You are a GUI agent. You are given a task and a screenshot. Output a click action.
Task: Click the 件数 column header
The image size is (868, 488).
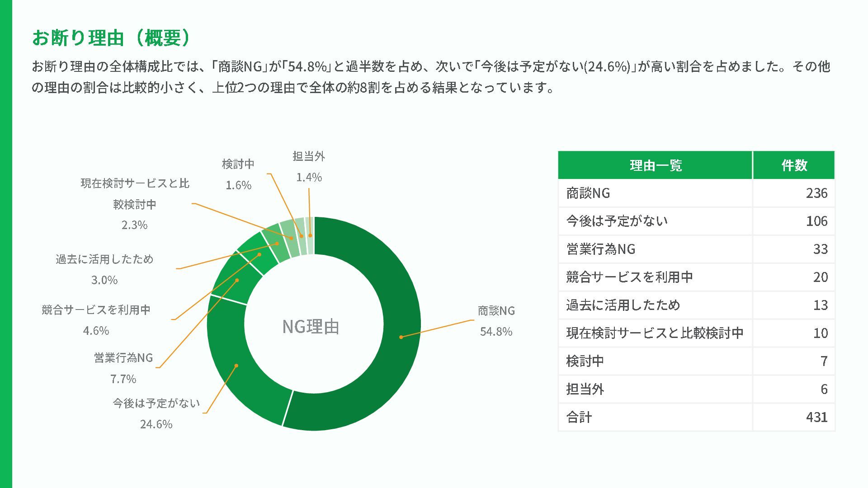(794, 165)
